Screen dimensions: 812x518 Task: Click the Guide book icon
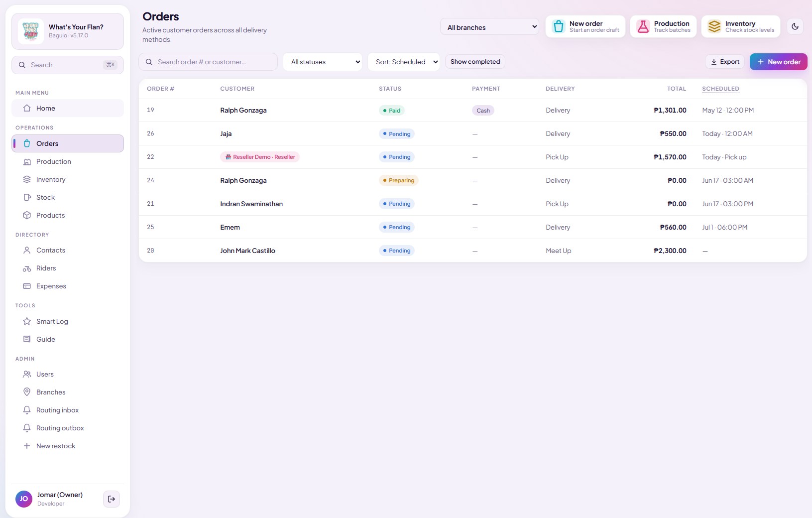[x=27, y=339]
